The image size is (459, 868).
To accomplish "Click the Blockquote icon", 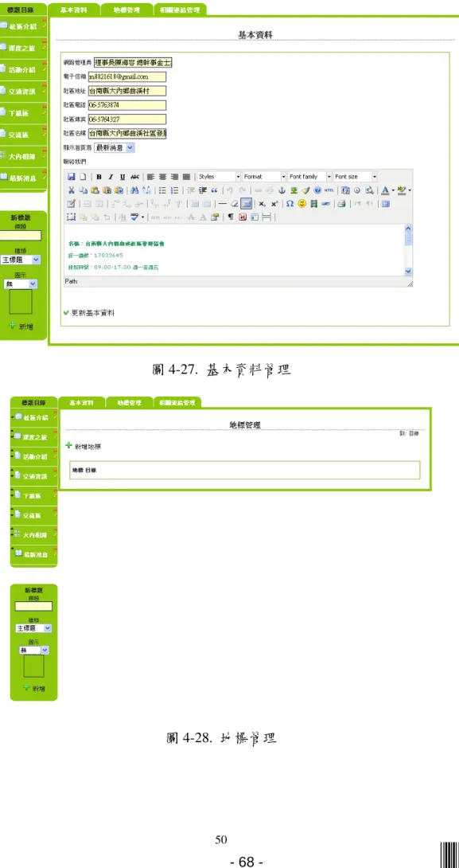I will (215, 190).
